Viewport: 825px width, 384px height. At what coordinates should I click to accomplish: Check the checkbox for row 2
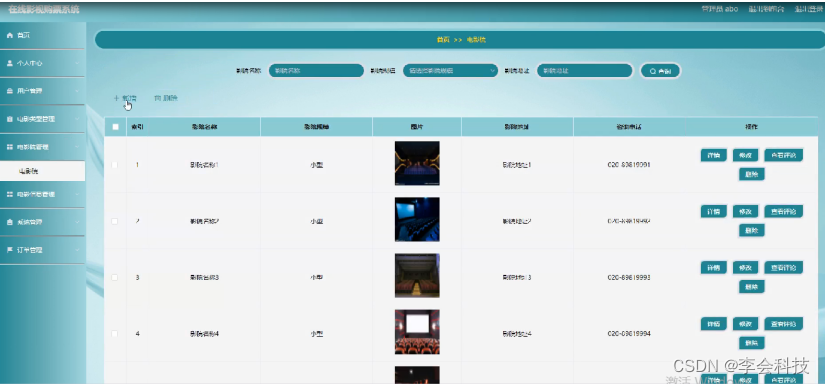pyautogui.click(x=115, y=221)
